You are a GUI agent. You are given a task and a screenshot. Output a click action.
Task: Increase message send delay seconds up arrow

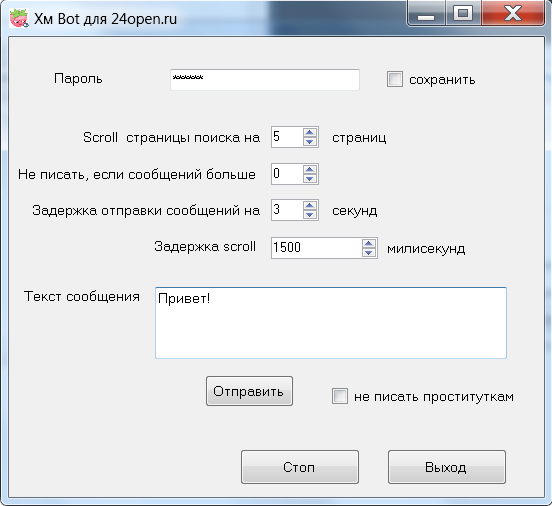click(310, 206)
